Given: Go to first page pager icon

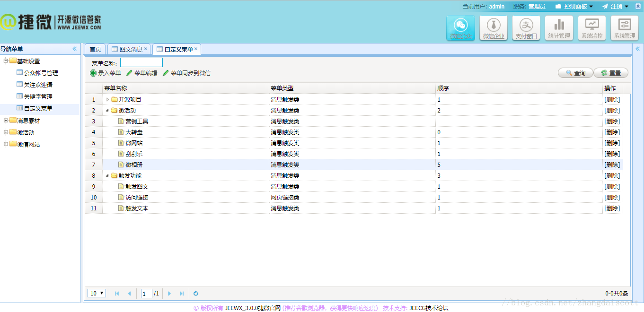Looking at the screenshot, I should click(x=117, y=294).
